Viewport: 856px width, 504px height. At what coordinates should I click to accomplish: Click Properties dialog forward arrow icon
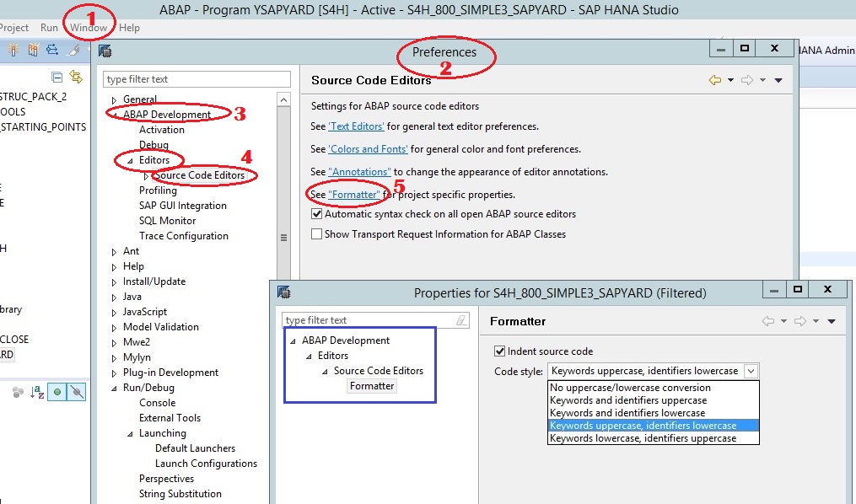coord(799,321)
